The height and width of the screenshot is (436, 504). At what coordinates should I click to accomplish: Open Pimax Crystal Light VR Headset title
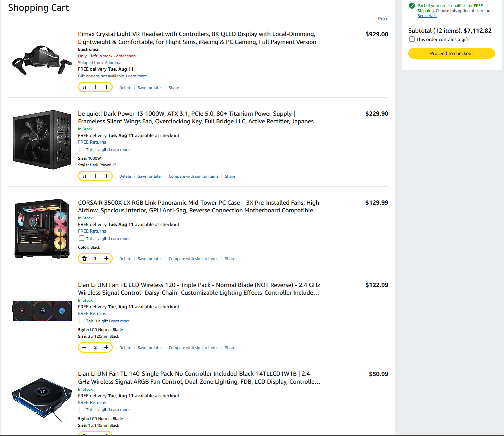click(197, 38)
